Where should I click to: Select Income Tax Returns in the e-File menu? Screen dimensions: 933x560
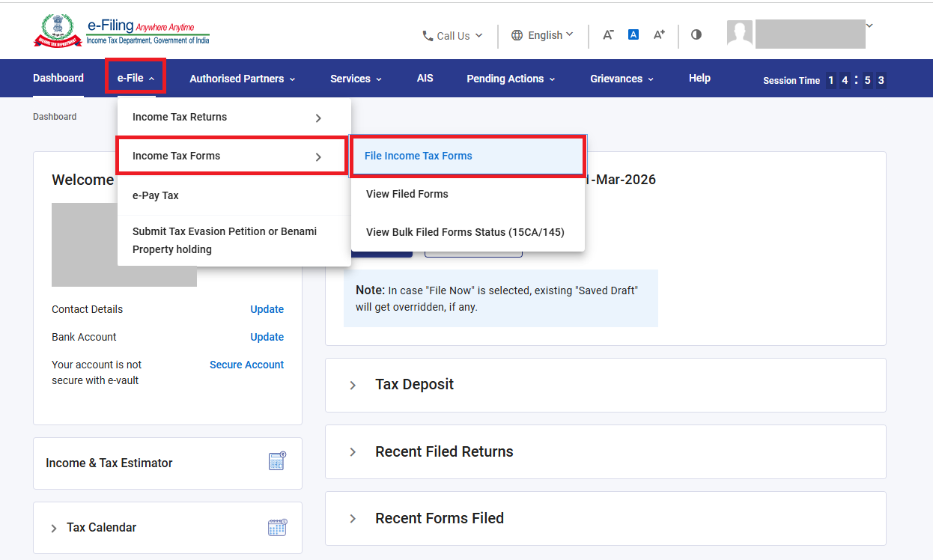pyautogui.click(x=234, y=118)
